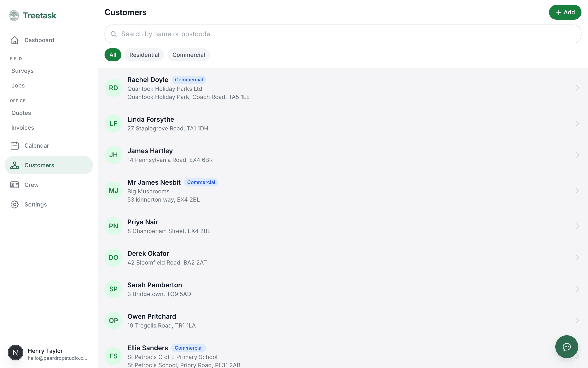Open Rachel Doyle customer name
Screen dimensions: 588x368
[x=148, y=80]
